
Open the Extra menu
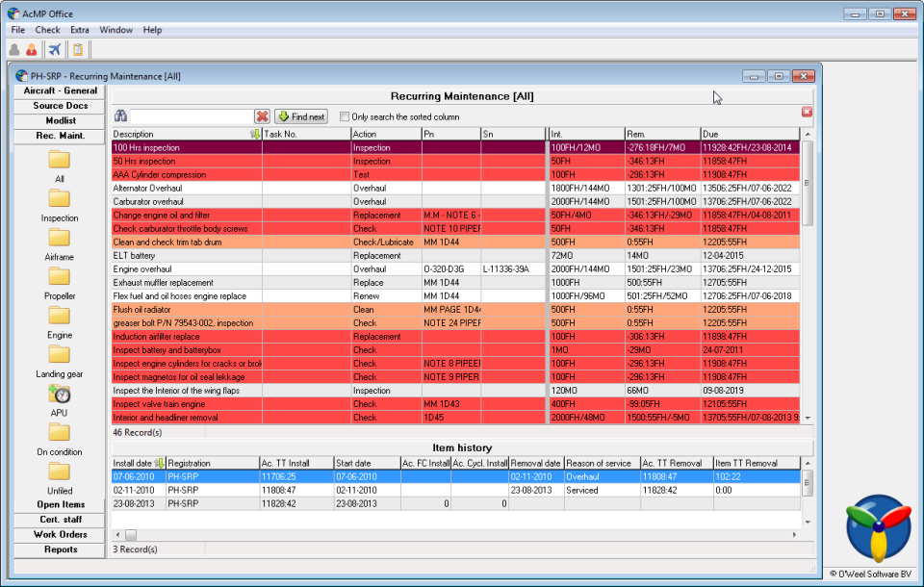point(80,30)
